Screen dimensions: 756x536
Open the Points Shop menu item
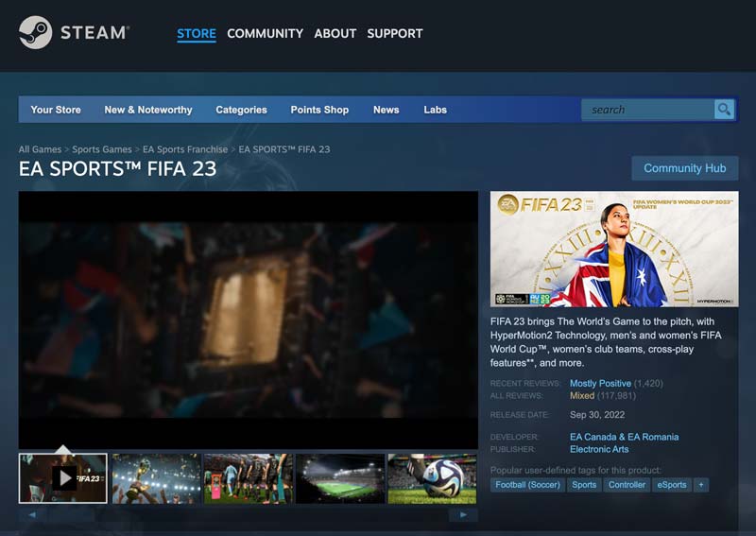(x=319, y=110)
